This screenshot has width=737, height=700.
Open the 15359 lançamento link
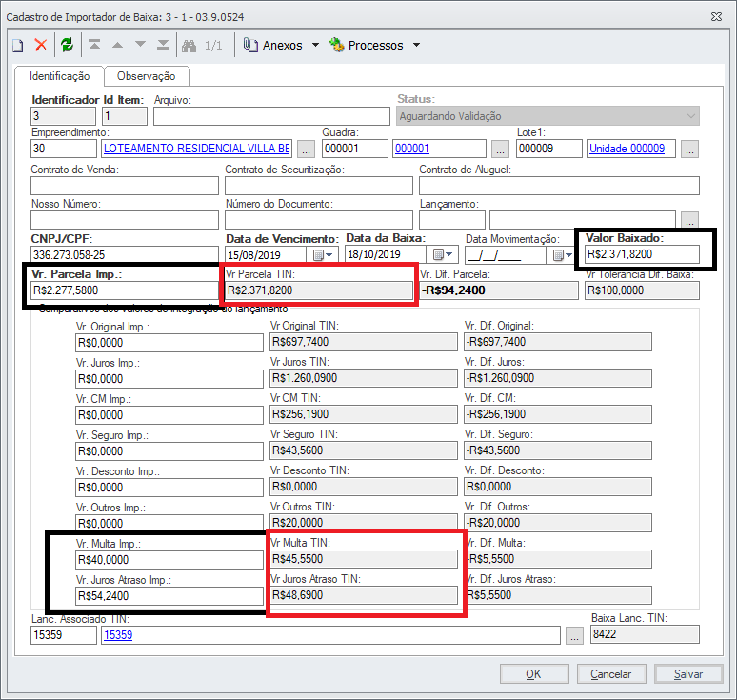[118, 635]
